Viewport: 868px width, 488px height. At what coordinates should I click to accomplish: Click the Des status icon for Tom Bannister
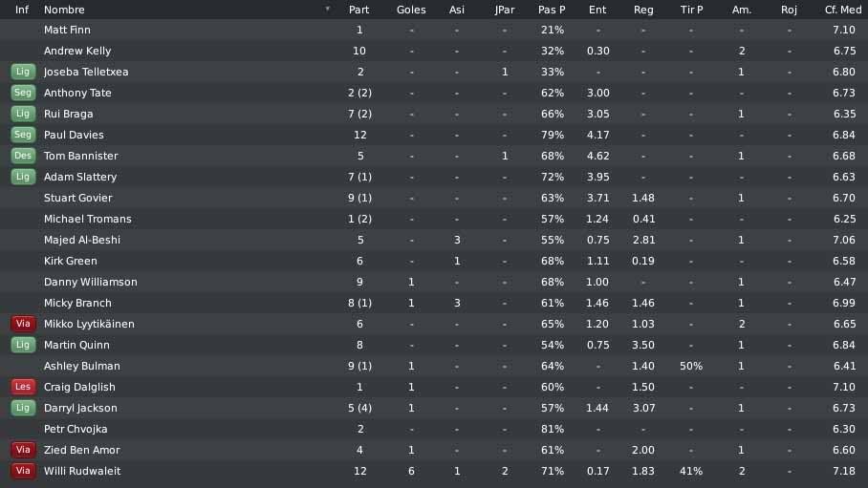point(23,156)
